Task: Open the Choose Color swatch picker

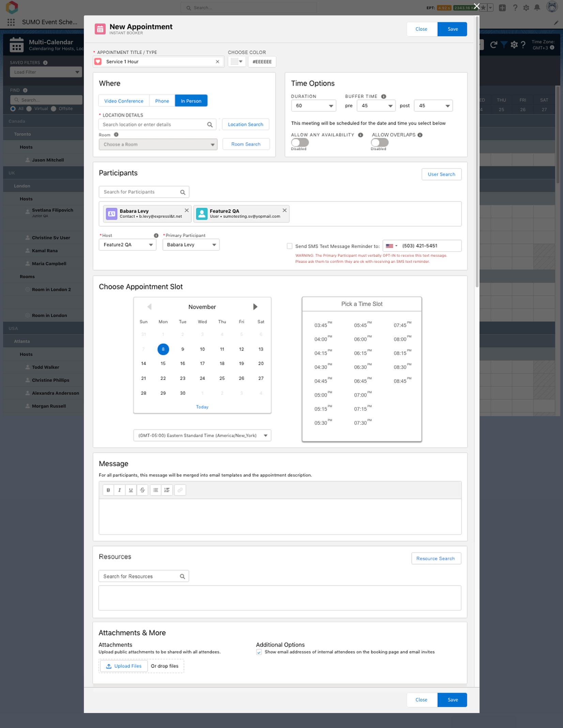Action: pyautogui.click(x=237, y=62)
